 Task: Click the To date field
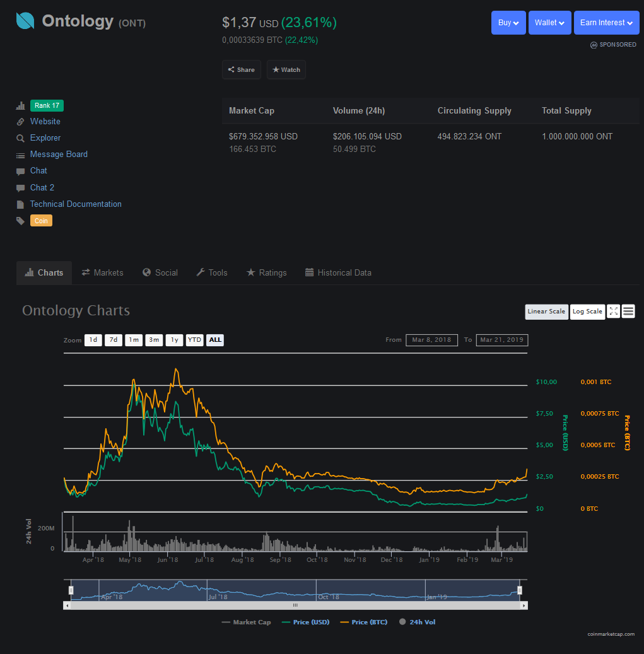pos(502,340)
